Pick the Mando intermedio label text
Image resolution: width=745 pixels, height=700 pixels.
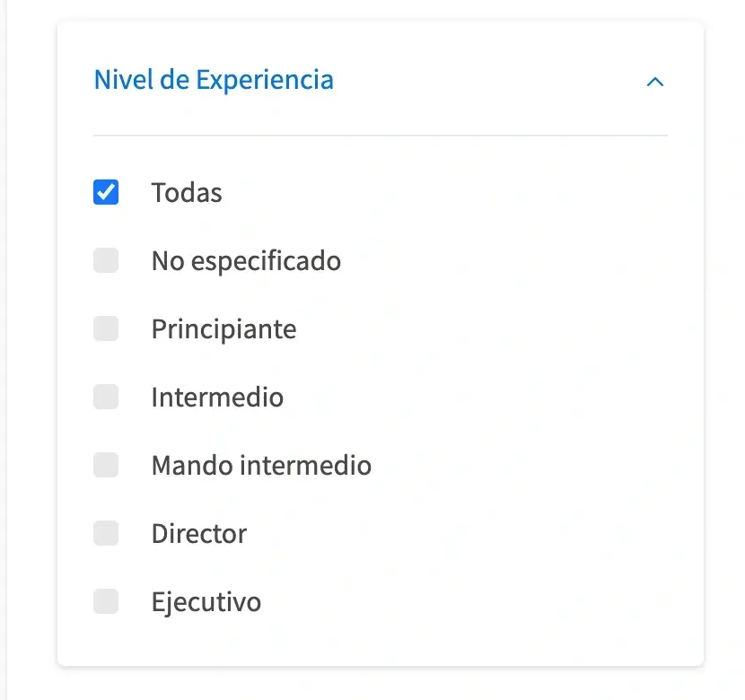point(261,465)
